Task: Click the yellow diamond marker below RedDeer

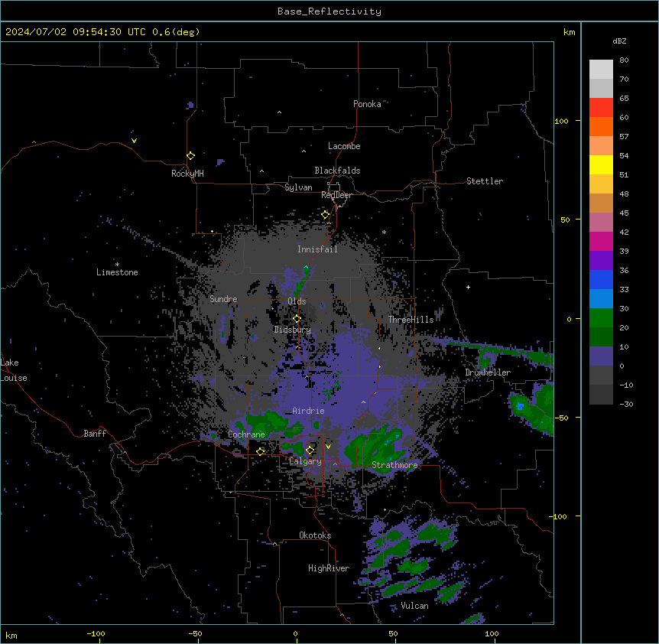Action: 326,215
